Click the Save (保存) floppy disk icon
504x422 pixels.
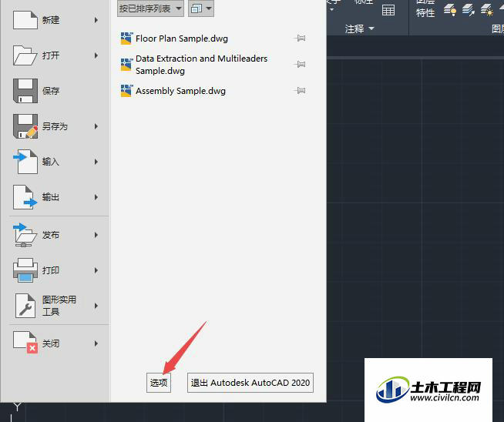point(25,91)
